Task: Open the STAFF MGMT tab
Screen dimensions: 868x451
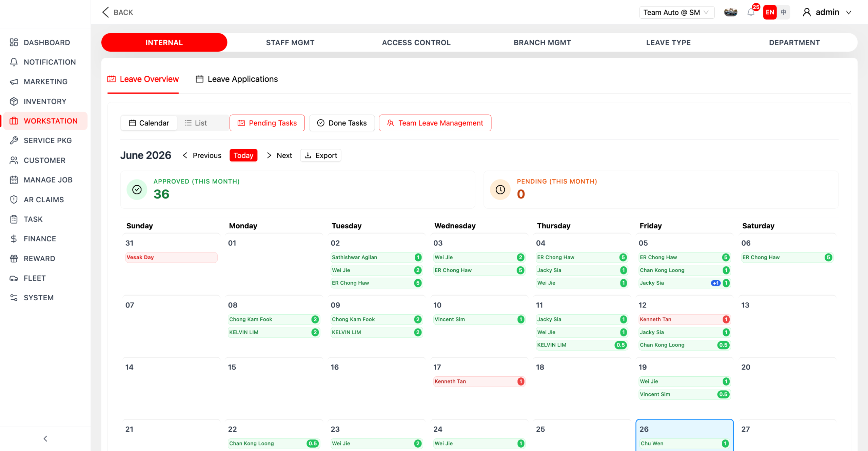Action: [290, 42]
